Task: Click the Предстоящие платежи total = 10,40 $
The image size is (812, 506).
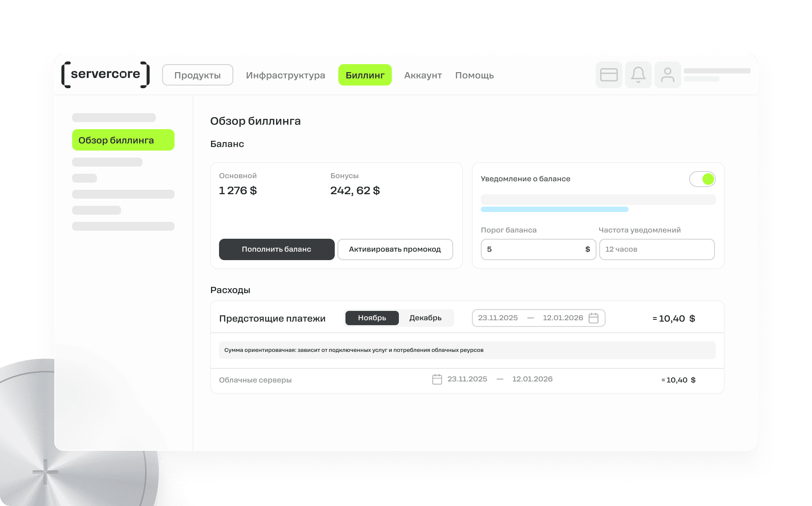Action: tap(674, 318)
